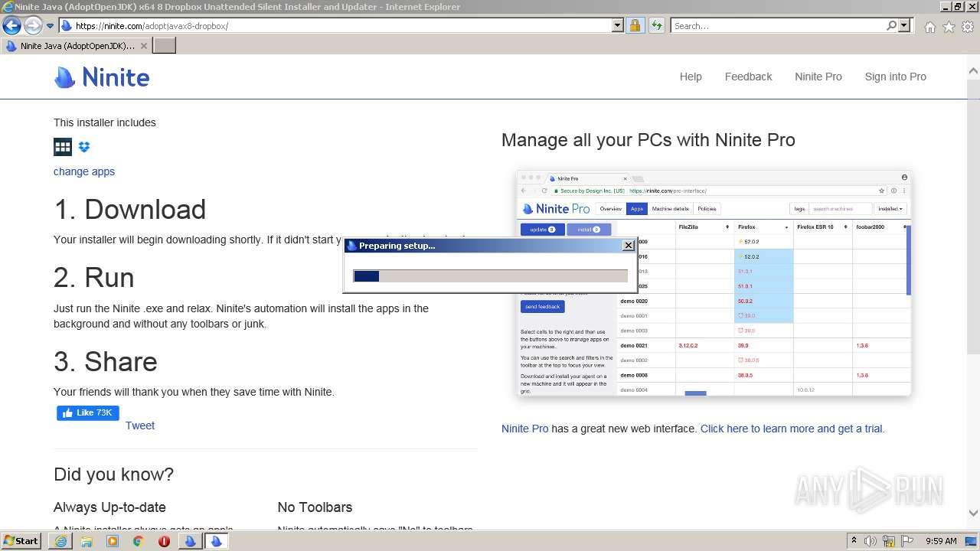Screen dimensions: 980x551
Task: Click the Preparing setup progress bar
Action: tap(490, 276)
